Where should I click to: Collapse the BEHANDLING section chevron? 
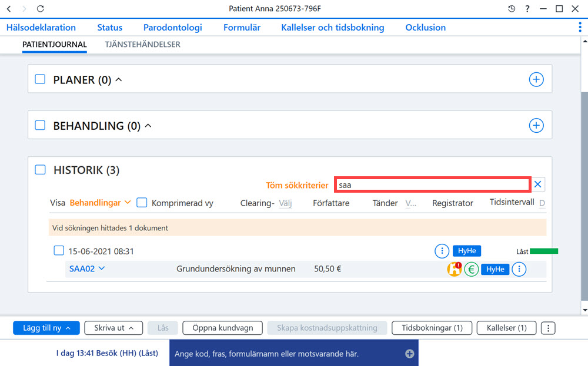(148, 126)
